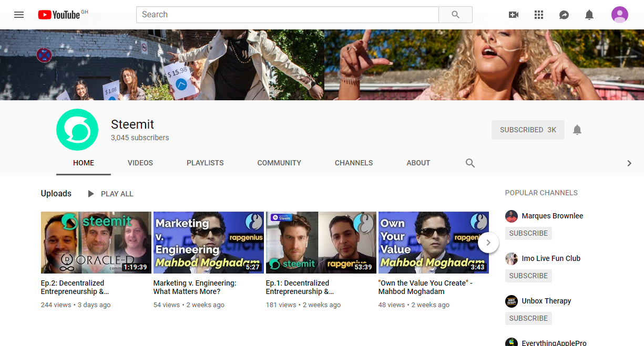644x346 pixels.
Task: Click title '"Own the Value You Create" - Mahbod Moghadam'
Action: pos(425,287)
